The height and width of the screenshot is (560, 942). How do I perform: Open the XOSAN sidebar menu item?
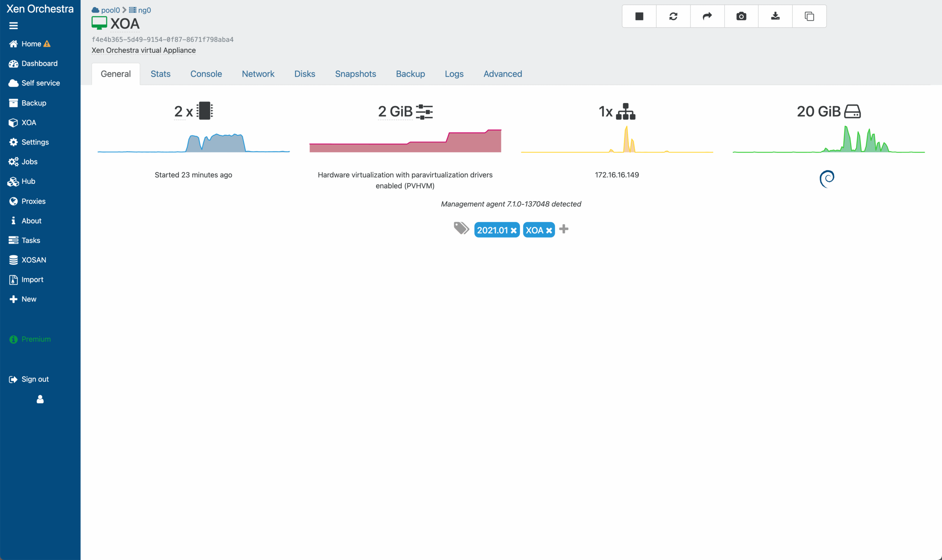pos(33,260)
